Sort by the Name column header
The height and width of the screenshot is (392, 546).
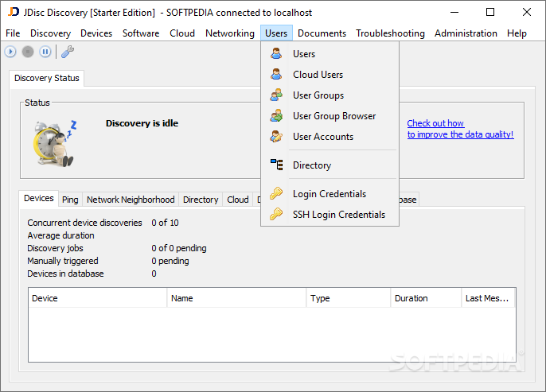[x=236, y=298]
